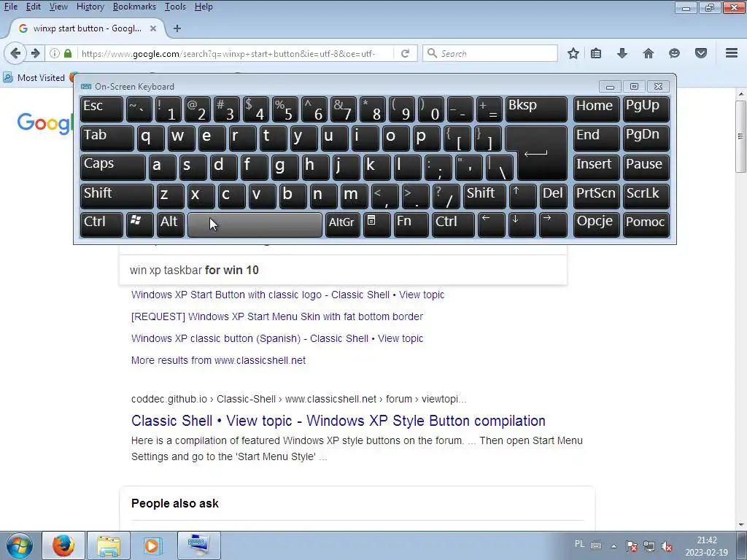Click the green padlock security icon

pyautogui.click(x=68, y=53)
